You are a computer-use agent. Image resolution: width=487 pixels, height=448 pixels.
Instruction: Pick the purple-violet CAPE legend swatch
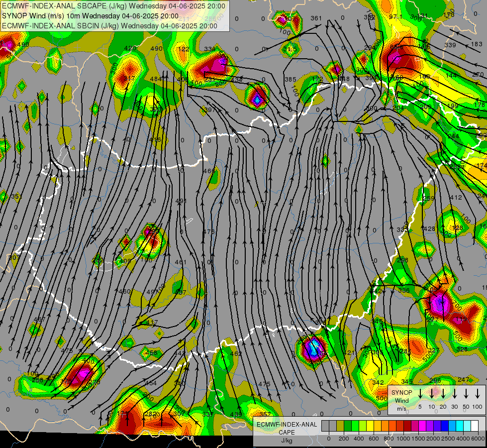point(429,426)
